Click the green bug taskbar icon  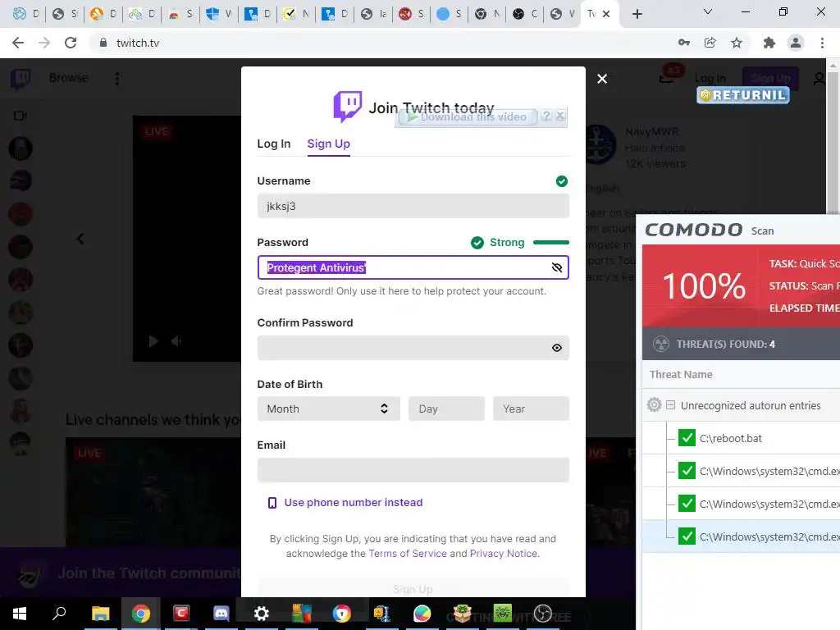[503, 612]
